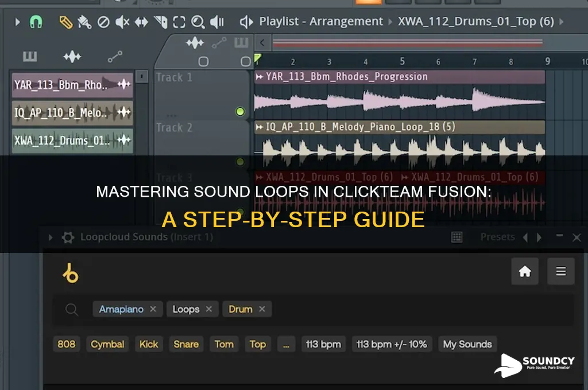588x390 pixels.
Task: Click the automation icon above the track headers
Action: click(219, 43)
